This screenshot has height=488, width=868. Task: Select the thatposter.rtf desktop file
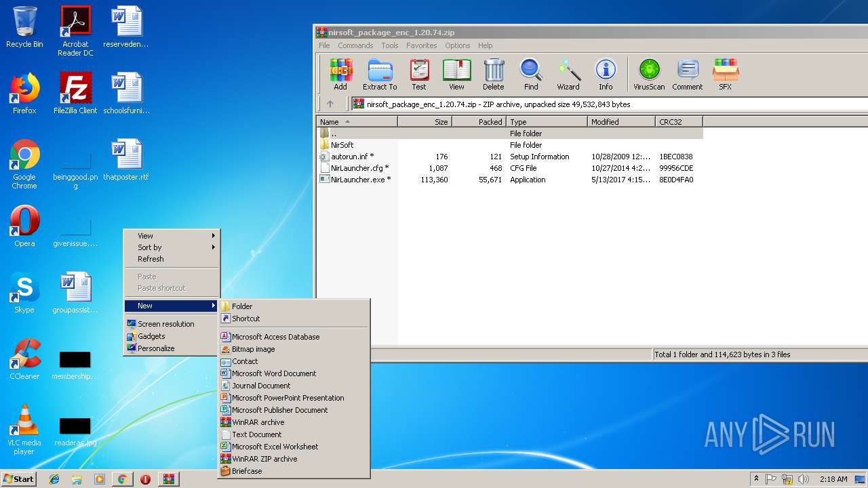click(x=126, y=160)
